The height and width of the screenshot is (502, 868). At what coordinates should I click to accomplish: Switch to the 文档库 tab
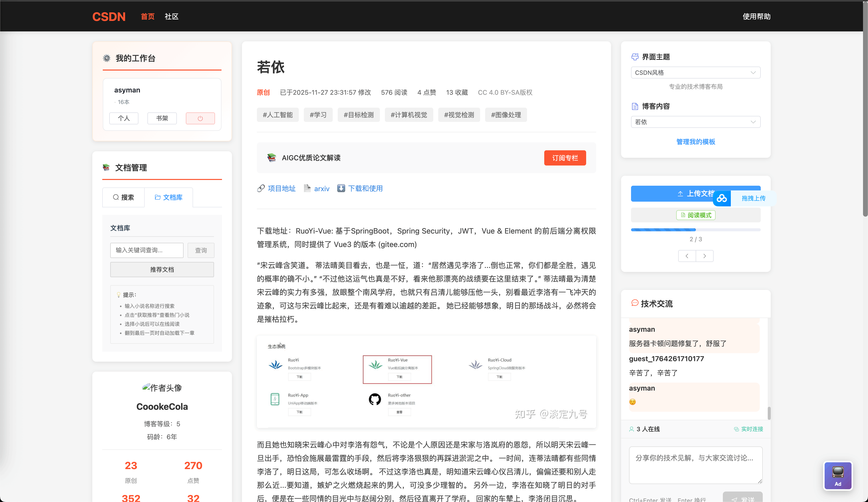169,197
